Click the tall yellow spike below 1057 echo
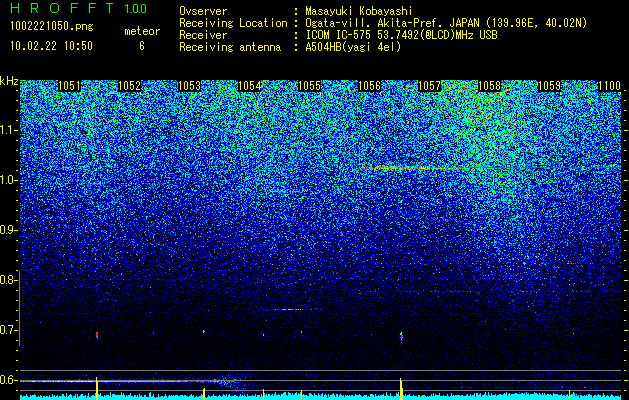The height and width of the screenshot is (400, 629). (401, 388)
